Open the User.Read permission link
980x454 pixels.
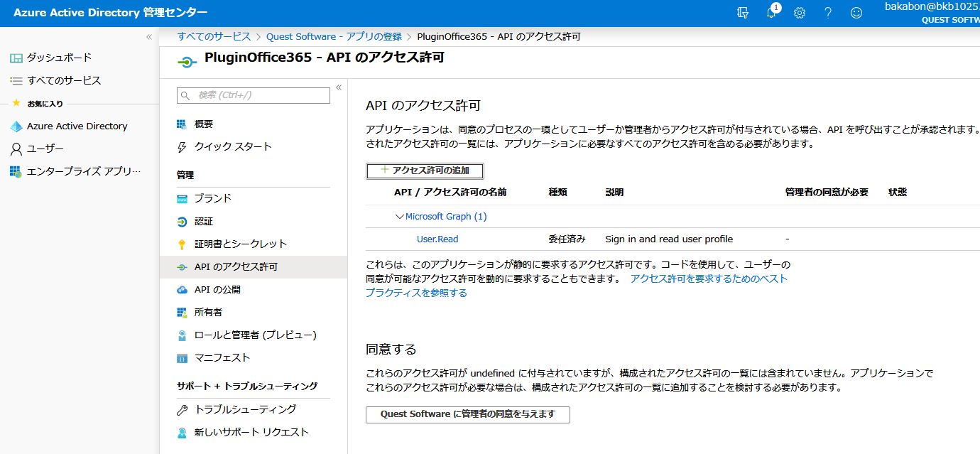437,239
